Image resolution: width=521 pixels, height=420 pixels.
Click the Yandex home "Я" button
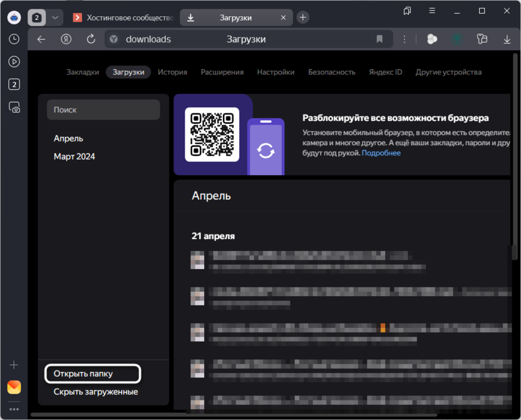tap(66, 39)
